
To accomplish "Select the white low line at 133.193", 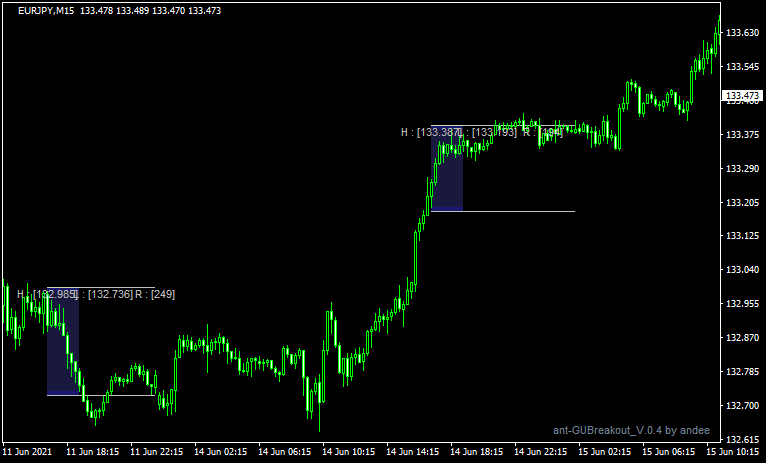I will [x=520, y=211].
